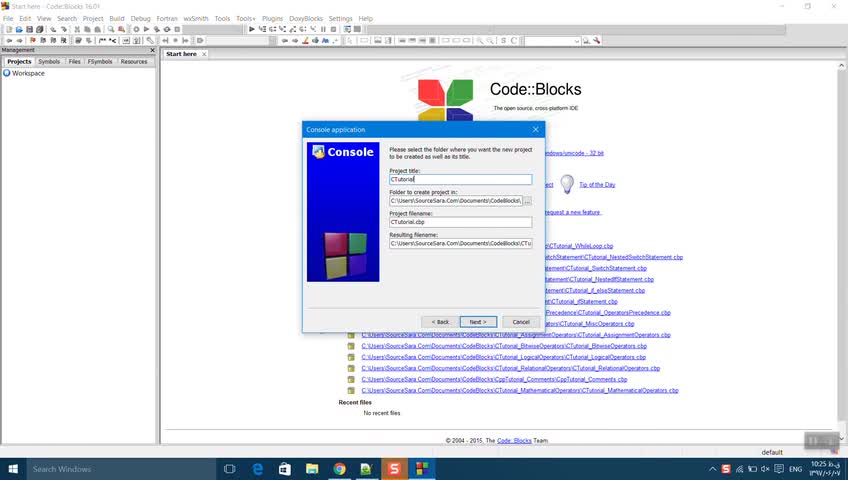Start the debugger with Debug/Continue icon
The width and height of the screenshot is (848, 480).
251,29
